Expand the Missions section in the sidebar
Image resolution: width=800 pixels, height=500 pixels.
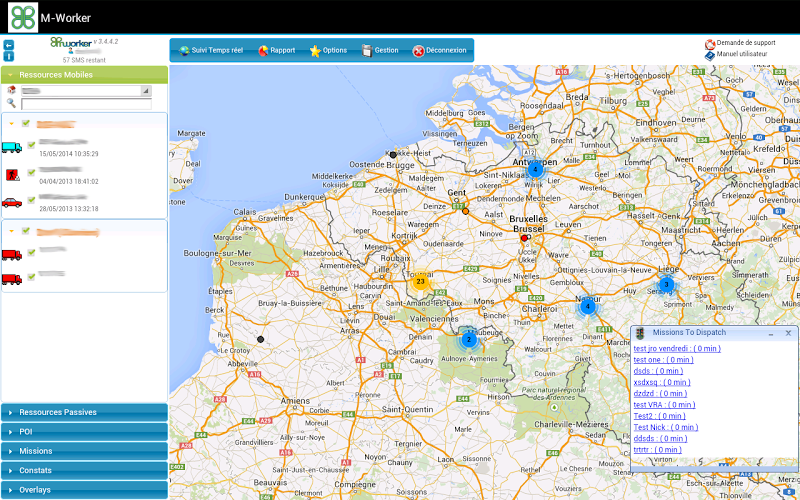84,451
